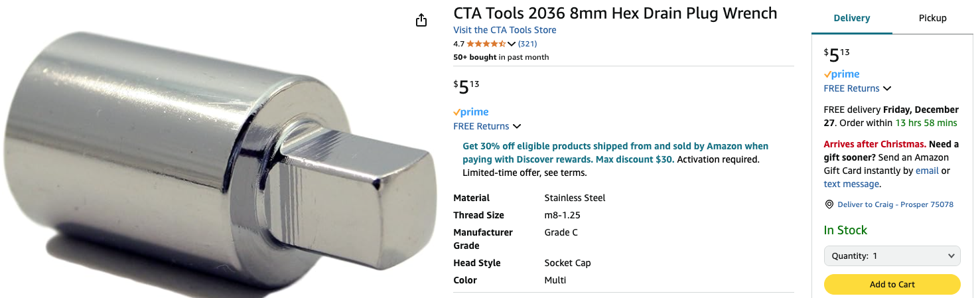Click the Prime logo below main price
Image resolution: width=980 pixels, height=298 pixels.
471,112
